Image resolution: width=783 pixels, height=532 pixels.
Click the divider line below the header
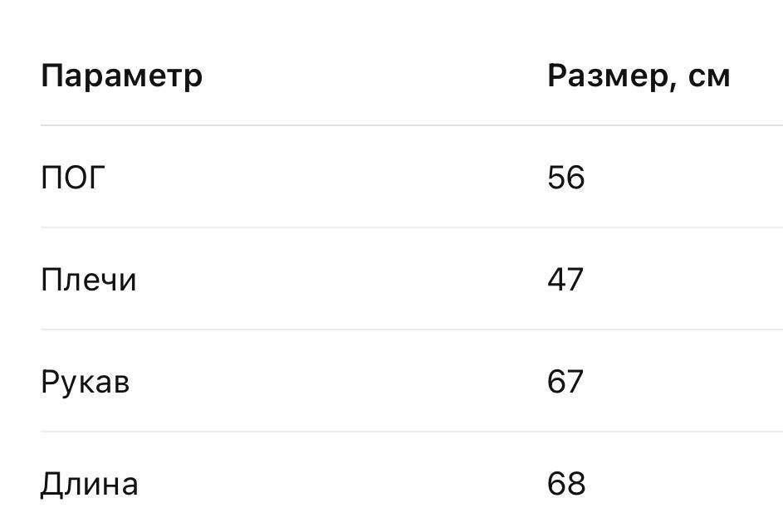[x=412, y=125]
